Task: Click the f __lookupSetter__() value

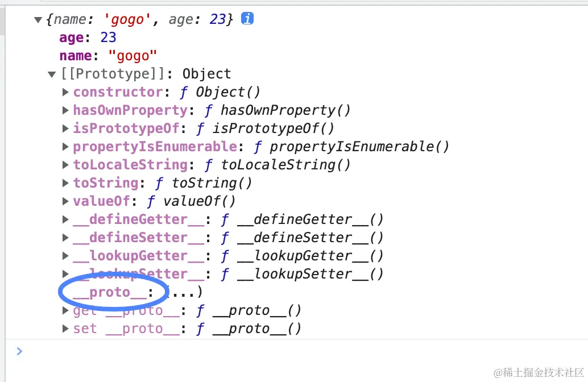Action: click(x=303, y=274)
